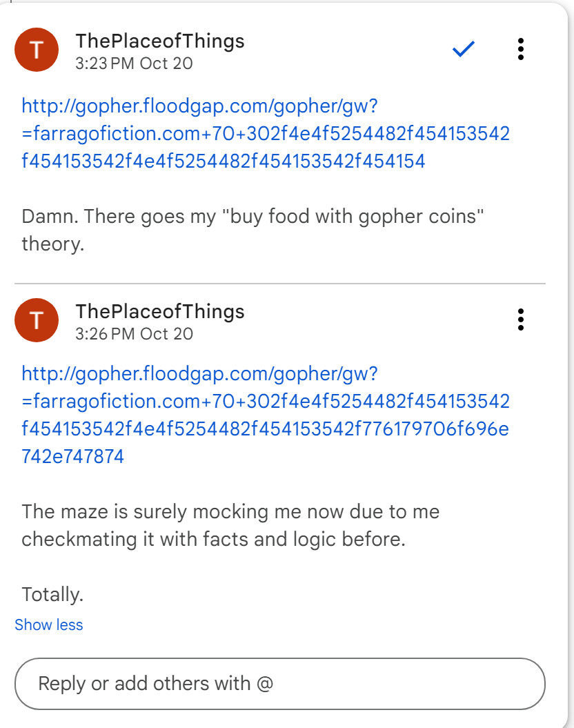Click the 3:23 PM Oct 20 timestamp
574x728 pixels.
click(134, 63)
